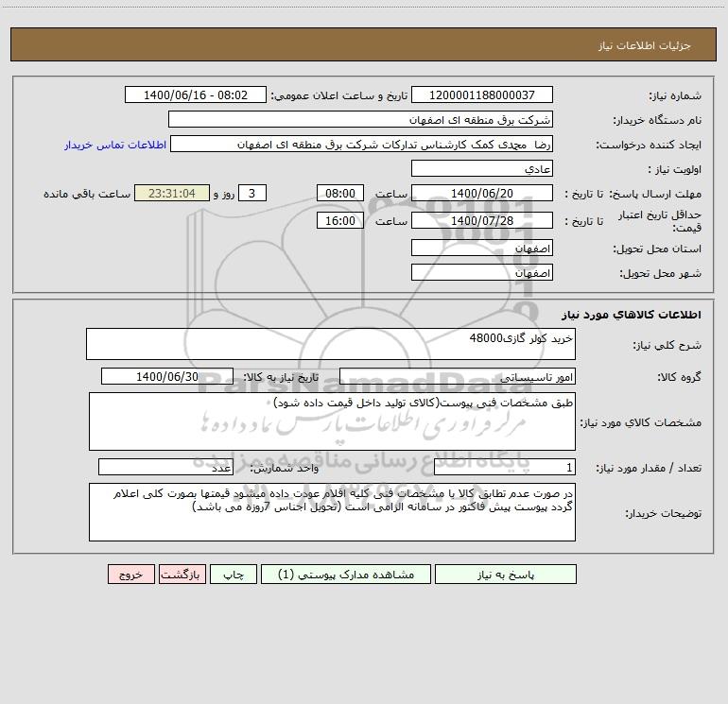Click unit of measure field عدد

click(165, 467)
